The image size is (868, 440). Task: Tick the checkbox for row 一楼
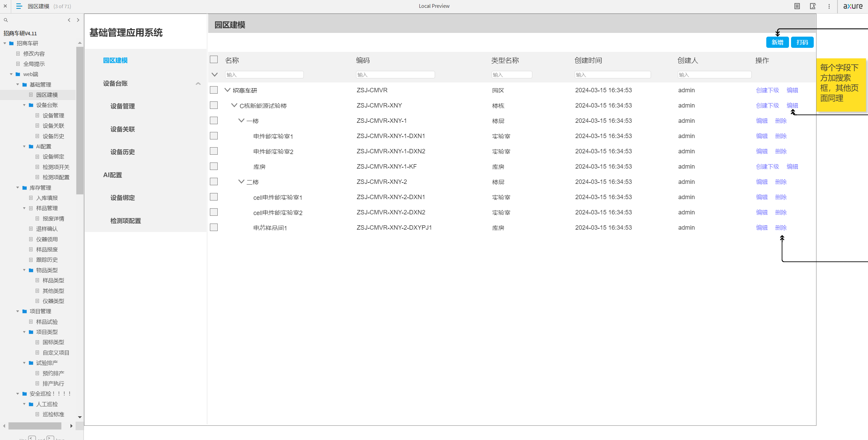click(214, 120)
